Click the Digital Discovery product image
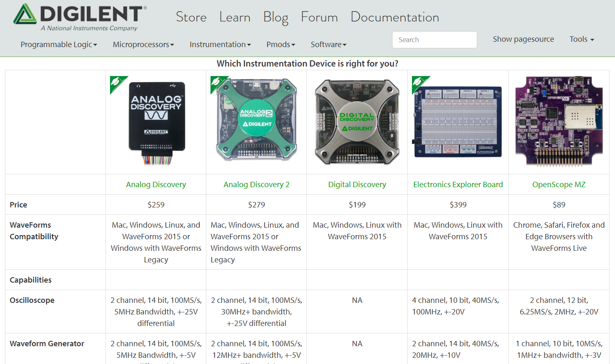615x364 pixels. 357,121
